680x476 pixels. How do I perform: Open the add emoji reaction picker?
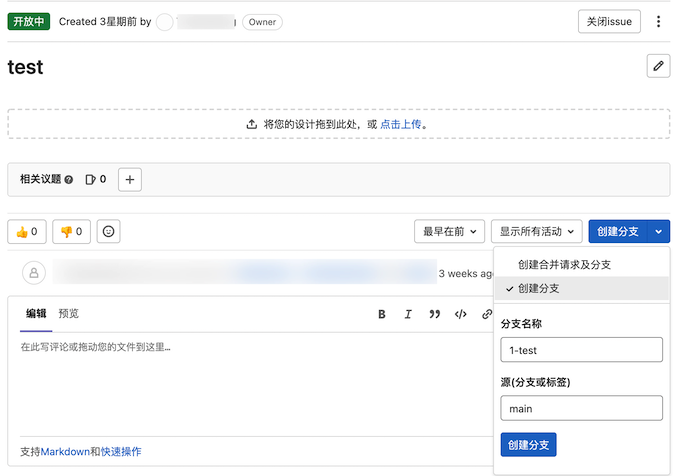(x=109, y=232)
